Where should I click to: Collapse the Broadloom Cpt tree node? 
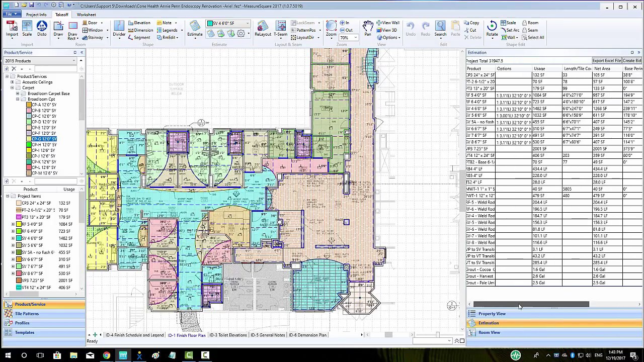18,99
